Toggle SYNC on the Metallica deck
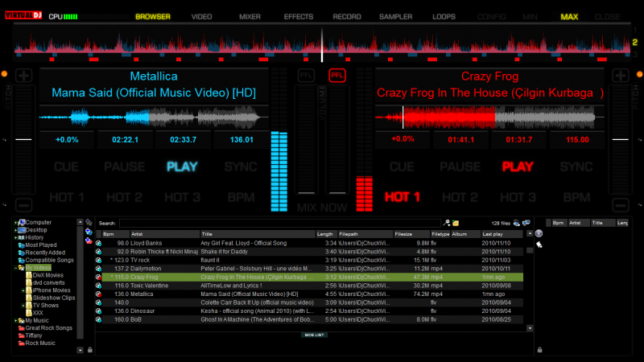644x362 pixels. pos(241,167)
